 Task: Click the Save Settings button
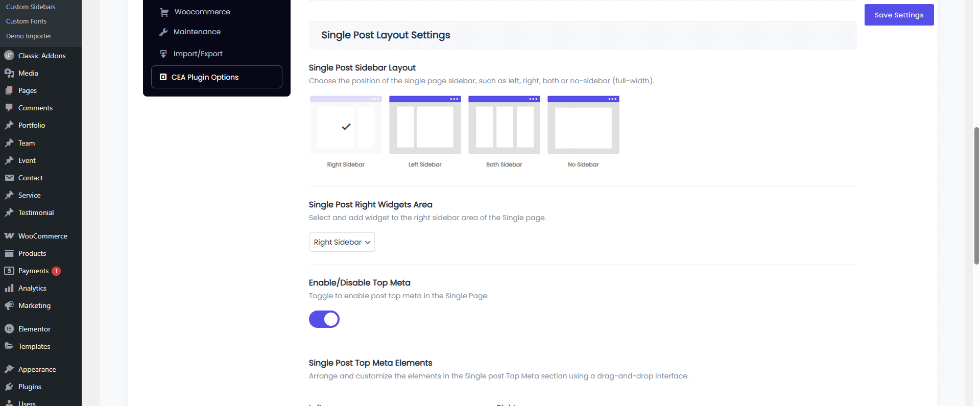tap(899, 15)
